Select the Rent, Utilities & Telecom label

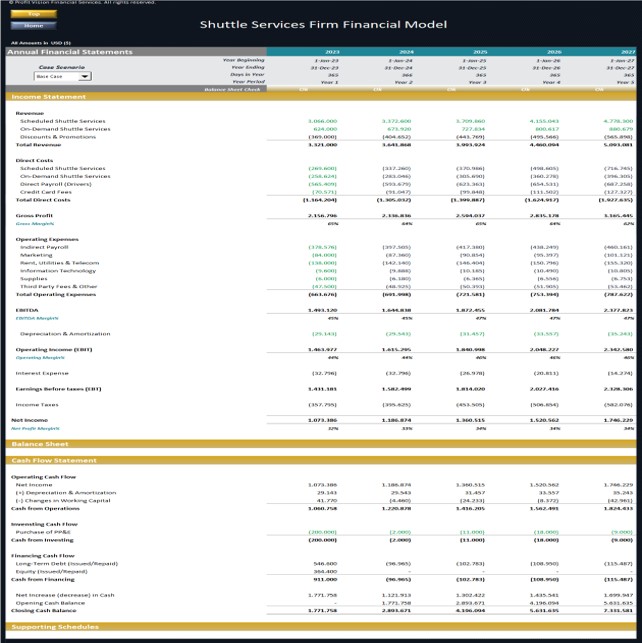pos(59,263)
